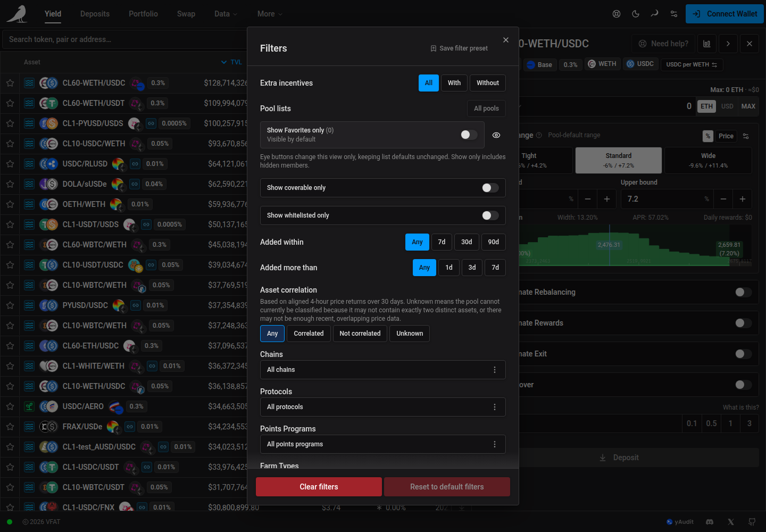Expand the All points programs selector
The width and height of the screenshot is (766, 532).
point(383,444)
